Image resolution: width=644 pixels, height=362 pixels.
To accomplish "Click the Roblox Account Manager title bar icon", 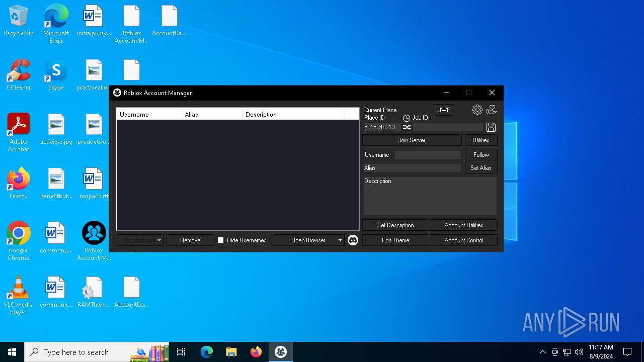I will [x=117, y=93].
